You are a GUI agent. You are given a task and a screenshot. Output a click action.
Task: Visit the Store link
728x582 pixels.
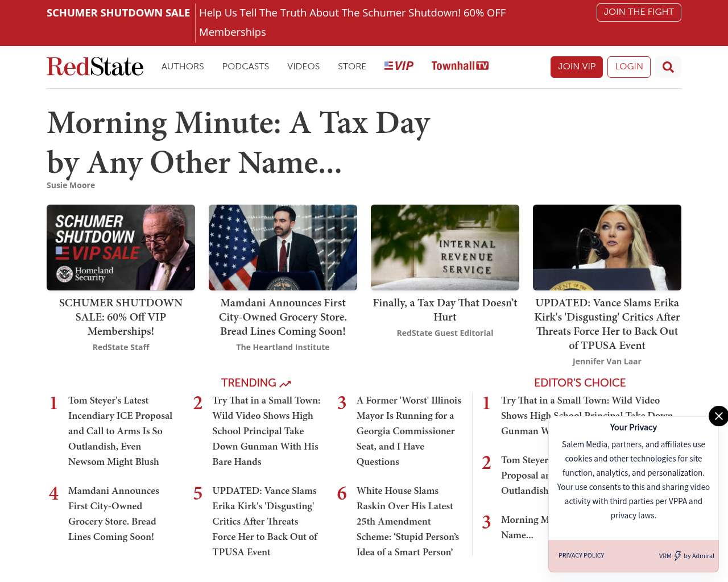point(352,66)
